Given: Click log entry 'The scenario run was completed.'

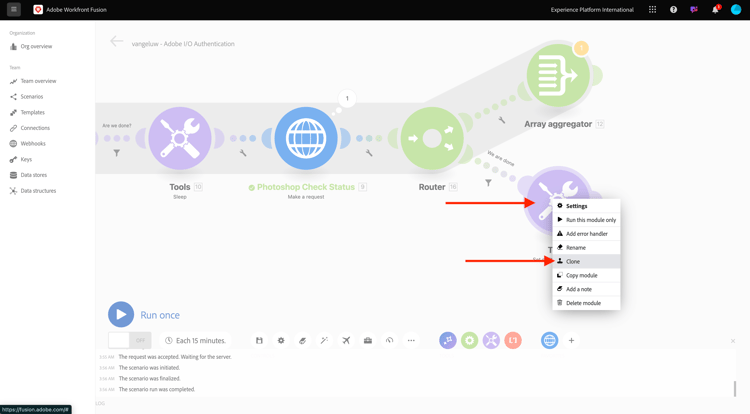Looking at the screenshot, I should click(157, 390).
